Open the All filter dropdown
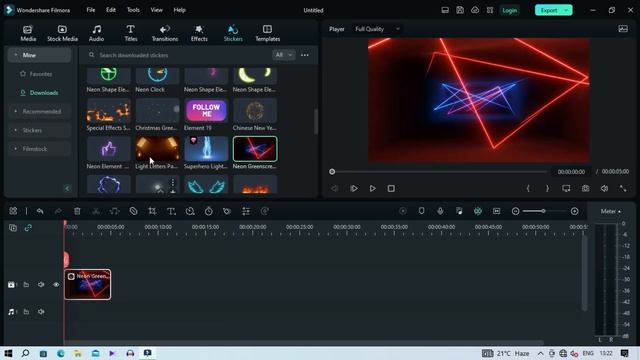 (283, 55)
